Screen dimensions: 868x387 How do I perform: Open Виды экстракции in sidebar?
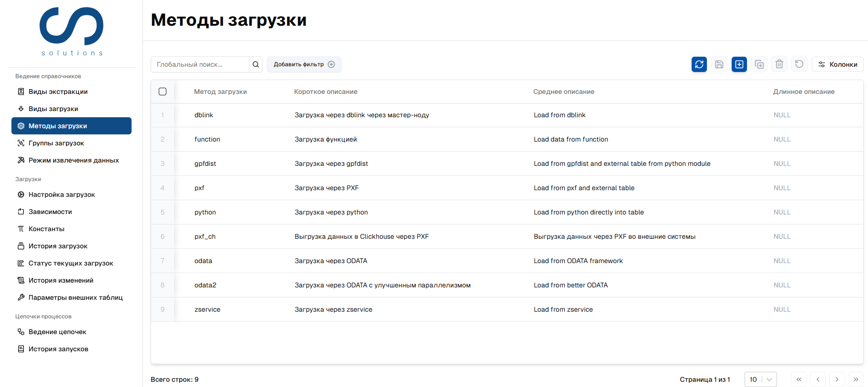pos(58,92)
